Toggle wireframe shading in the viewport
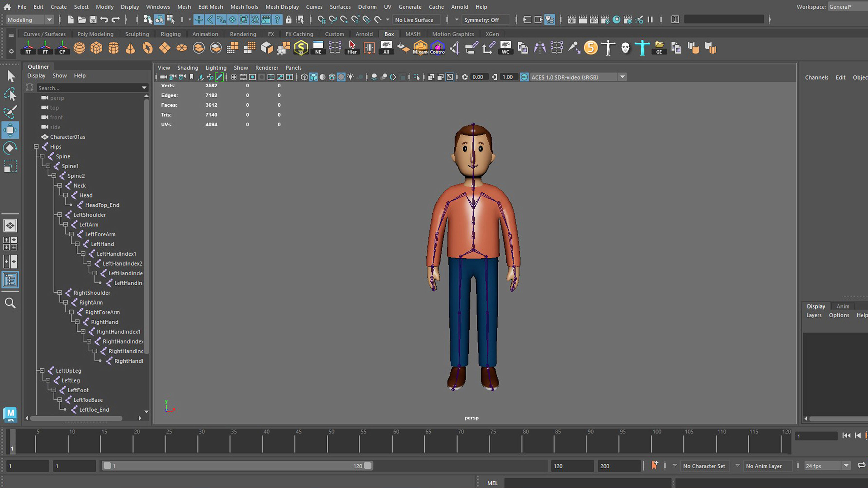The width and height of the screenshot is (868, 488). point(304,77)
